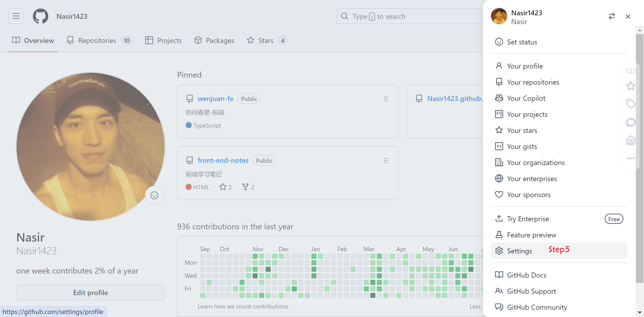Select Set status menu entry

(x=559, y=42)
